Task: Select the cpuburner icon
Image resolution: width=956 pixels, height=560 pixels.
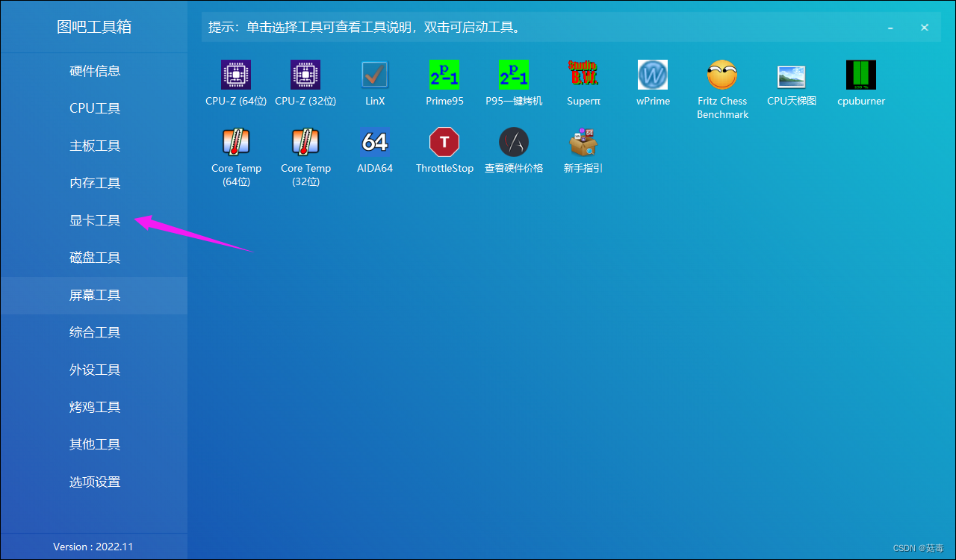Action: tap(861, 75)
